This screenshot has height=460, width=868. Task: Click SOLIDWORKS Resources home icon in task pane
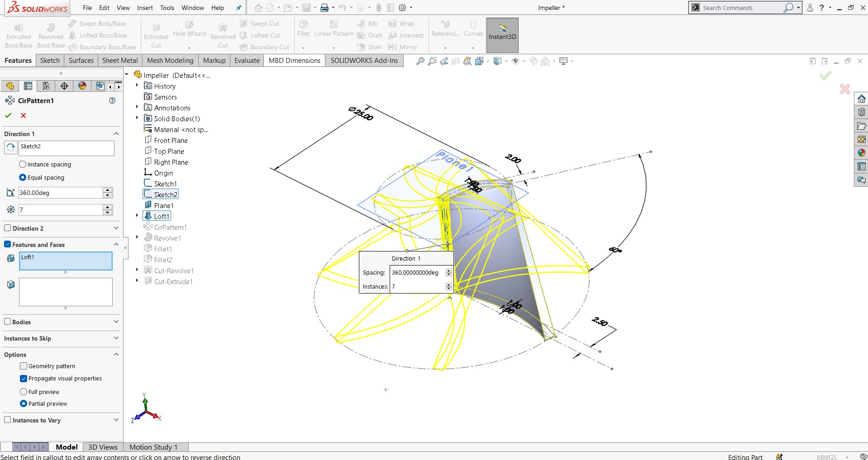pyautogui.click(x=861, y=99)
